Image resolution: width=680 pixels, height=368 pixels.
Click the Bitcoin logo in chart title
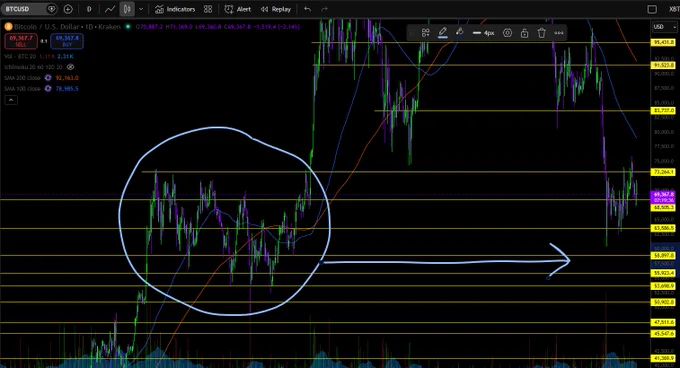pos(8,27)
